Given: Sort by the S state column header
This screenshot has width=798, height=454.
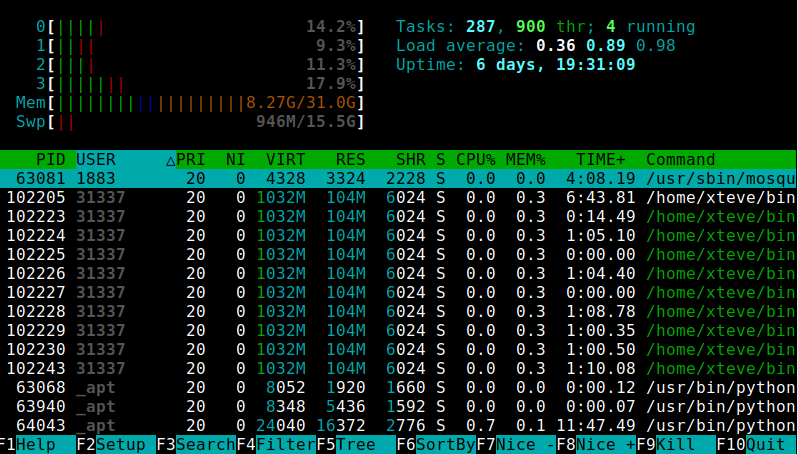Looking at the screenshot, I should click(440, 160).
